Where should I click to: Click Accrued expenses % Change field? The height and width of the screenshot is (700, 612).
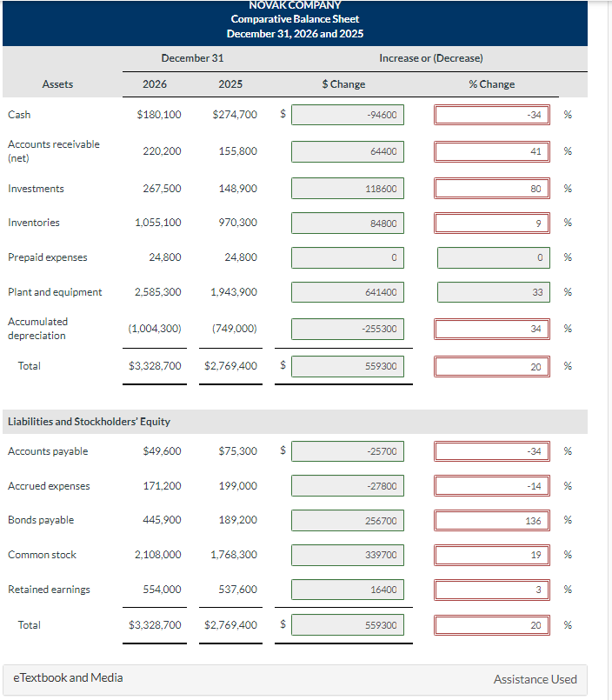[x=491, y=486]
